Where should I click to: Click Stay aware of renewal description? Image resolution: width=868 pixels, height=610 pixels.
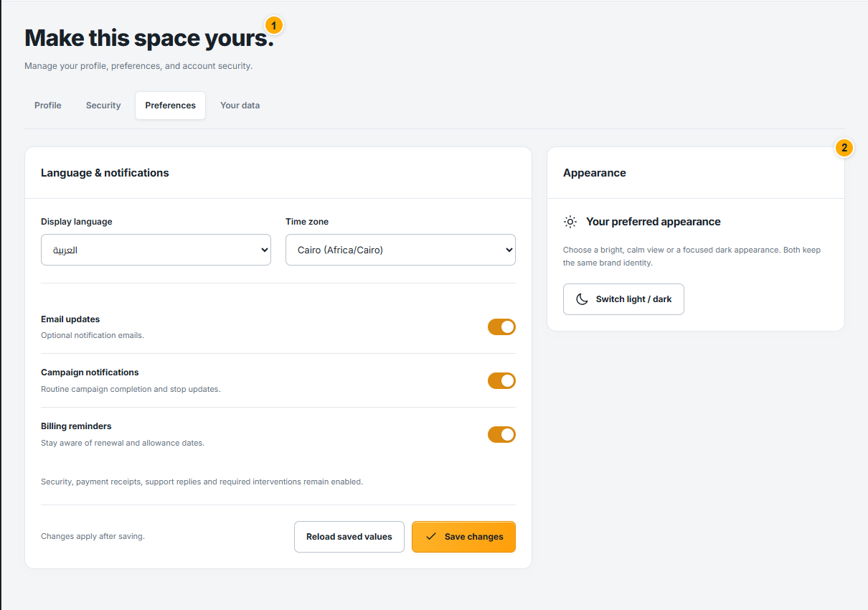[123, 443]
